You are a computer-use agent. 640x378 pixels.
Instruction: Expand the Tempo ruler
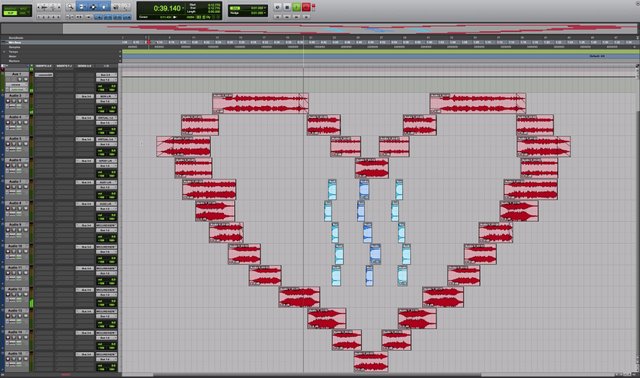coord(4,52)
